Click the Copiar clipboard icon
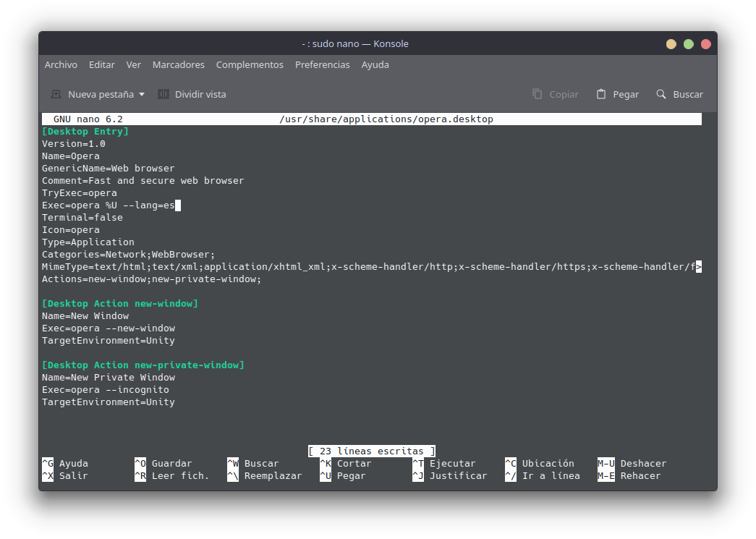This screenshot has width=756, height=539. pos(537,94)
